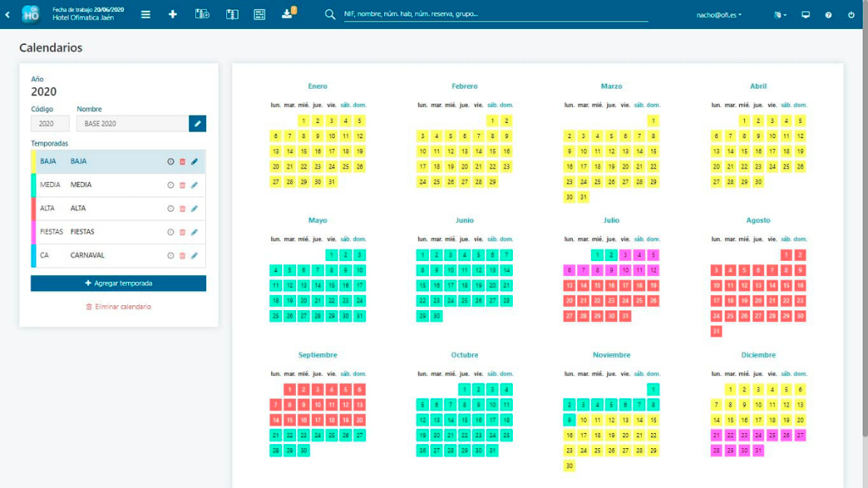
Task: Open the downloads icon with notification badge
Action: click(287, 14)
